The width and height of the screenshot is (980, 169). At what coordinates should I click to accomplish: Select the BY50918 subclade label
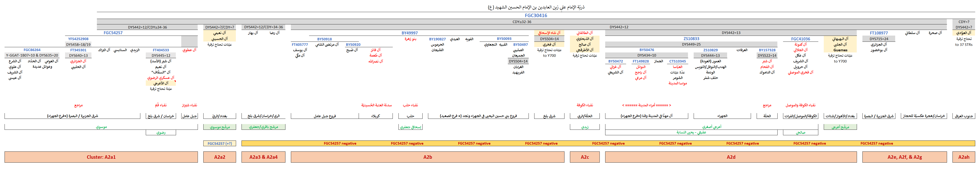point(324,39)
